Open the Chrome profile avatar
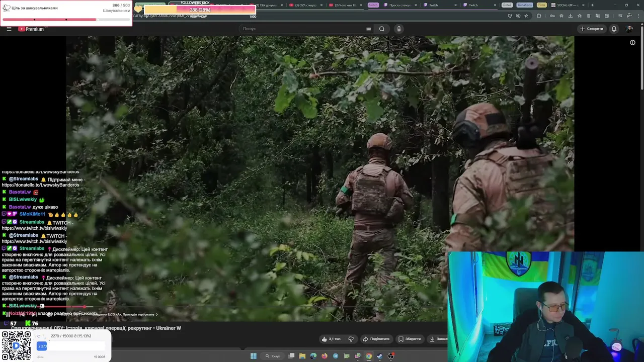 [x=629, y=16]
